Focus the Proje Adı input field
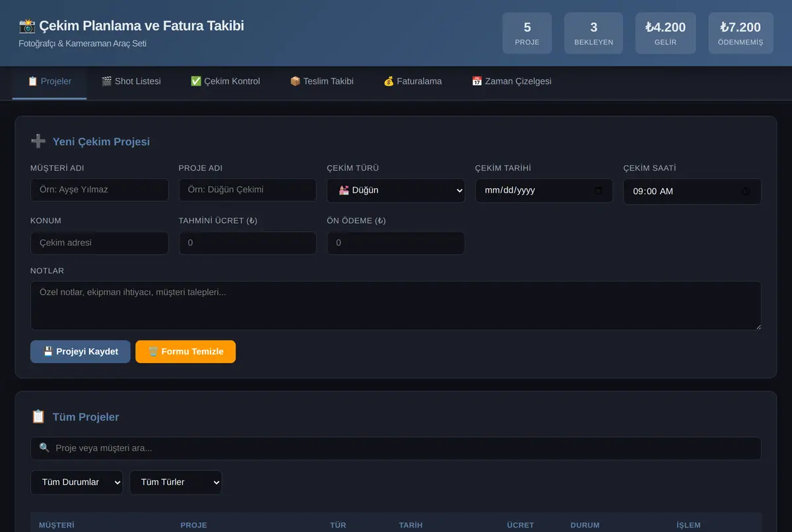 [x=247, y=190]
